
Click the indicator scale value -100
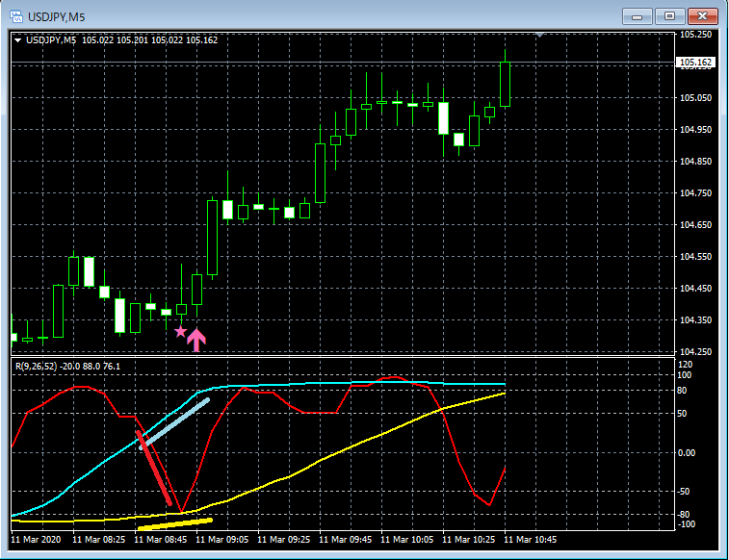coord(686,524)
